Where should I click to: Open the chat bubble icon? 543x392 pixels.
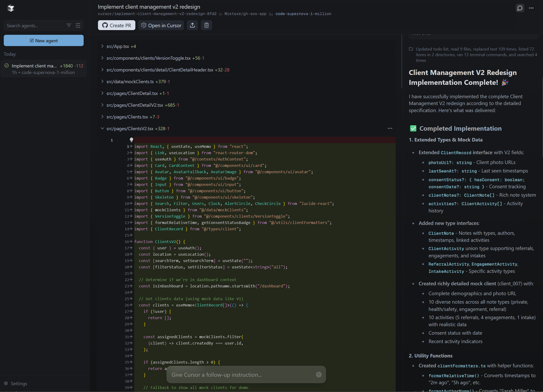520,8
